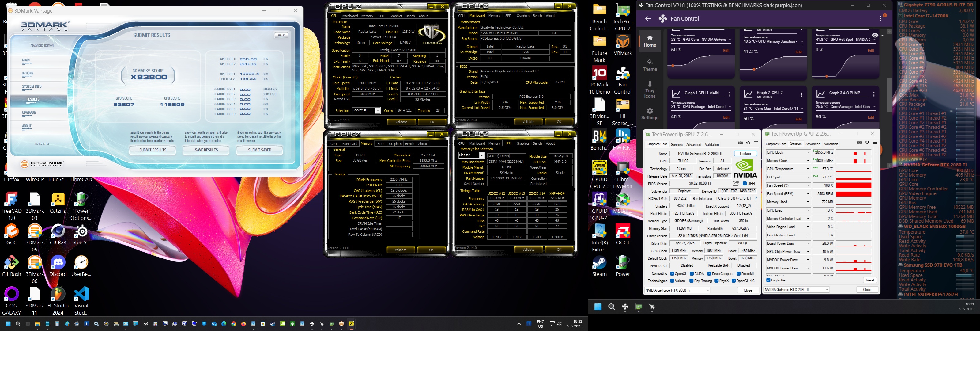Screen dimensions: 980x378
Task: Open Tray Icons in Fan Control sidebar
Action: coord(650,90)
